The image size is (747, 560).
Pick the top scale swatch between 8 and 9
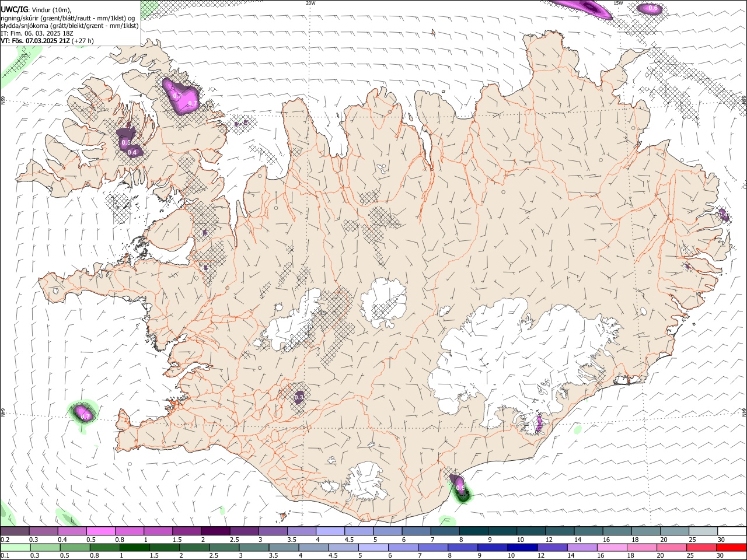pos(474,531)
